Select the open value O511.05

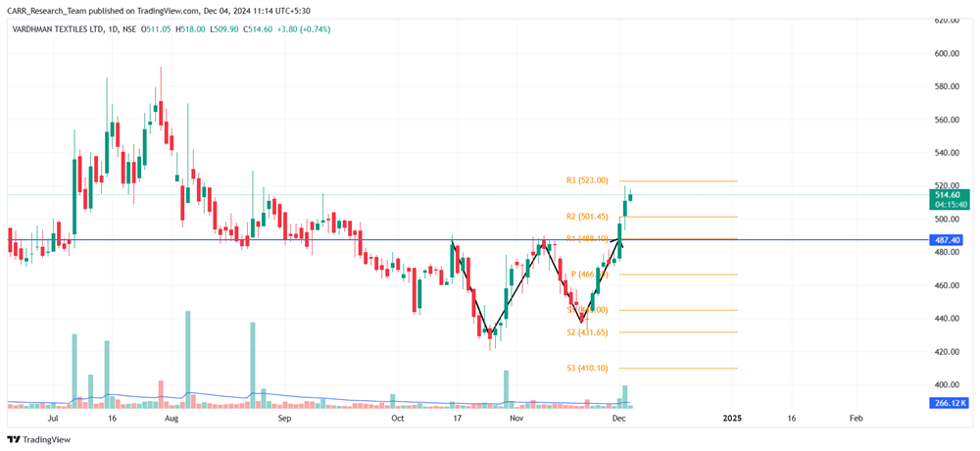click(x=158, y=29)
